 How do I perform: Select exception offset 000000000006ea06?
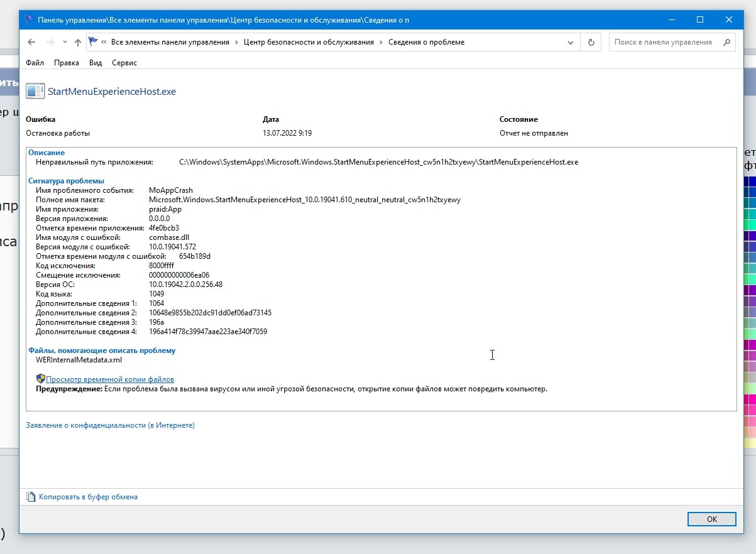coord(179,275)
